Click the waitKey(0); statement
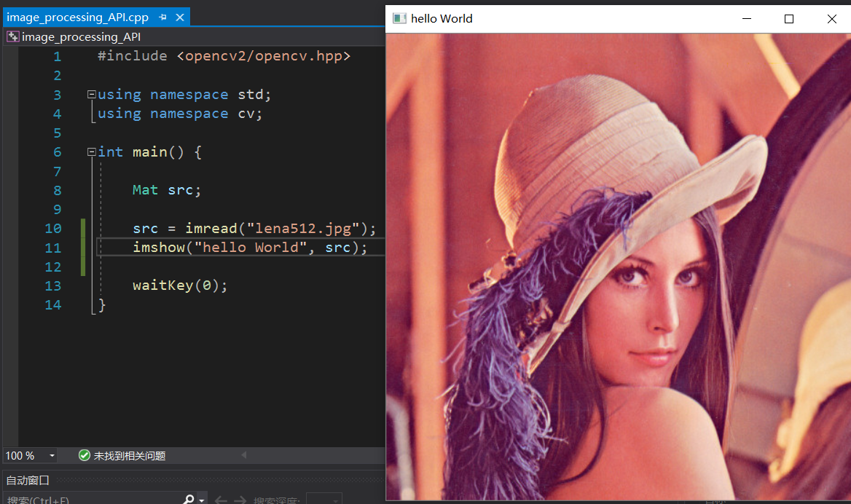This screenshot has height=504, width=851. click(x=180, y=286)
